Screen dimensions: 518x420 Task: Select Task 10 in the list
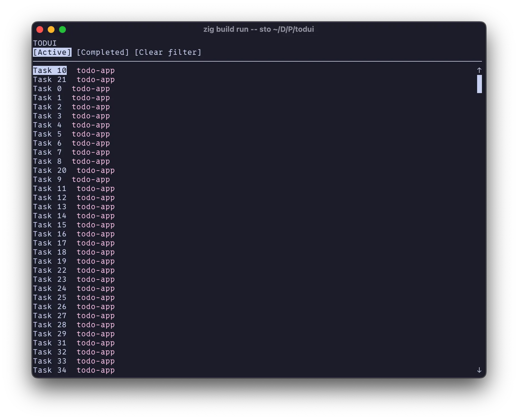click(50, 70)
